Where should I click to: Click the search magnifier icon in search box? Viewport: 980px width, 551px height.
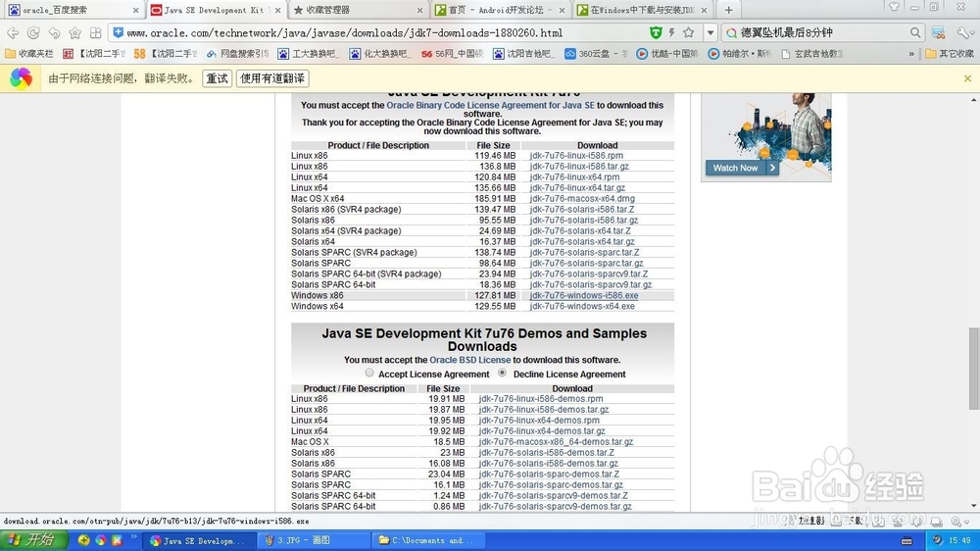(915, 32)
